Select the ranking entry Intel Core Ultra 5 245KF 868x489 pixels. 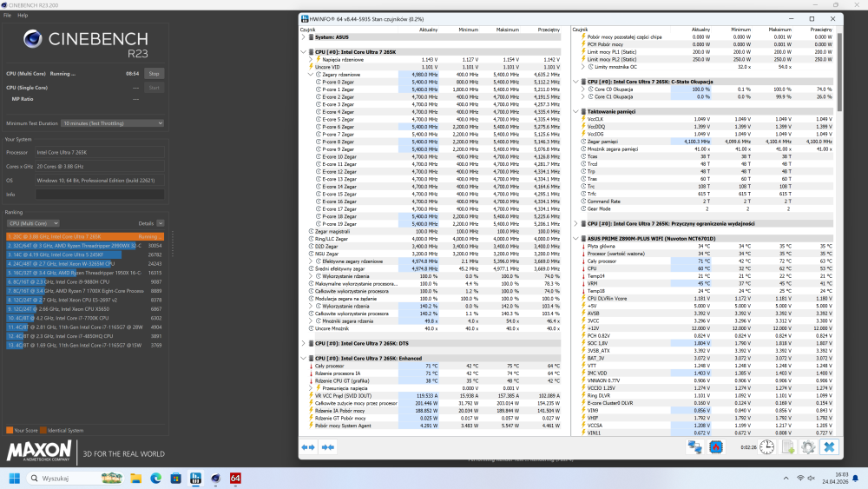85,254
